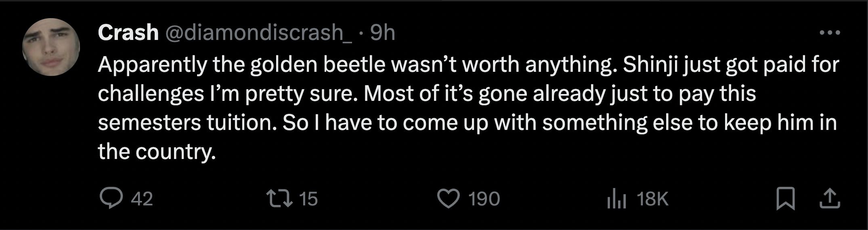
Task: Click the 18K views count
Action: 652,199
